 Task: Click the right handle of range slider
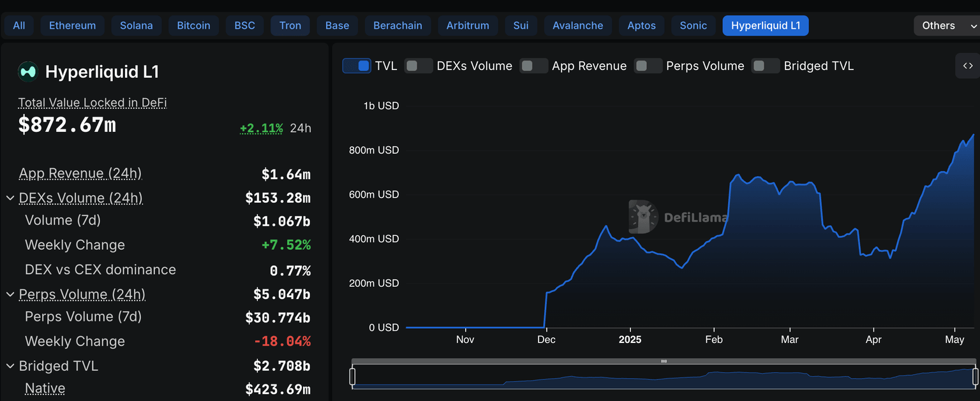(x=975, y=376)
